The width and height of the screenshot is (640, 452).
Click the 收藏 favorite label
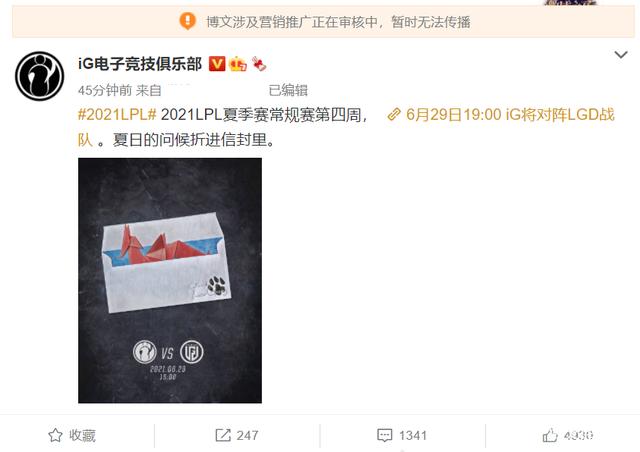click(82, 436)
